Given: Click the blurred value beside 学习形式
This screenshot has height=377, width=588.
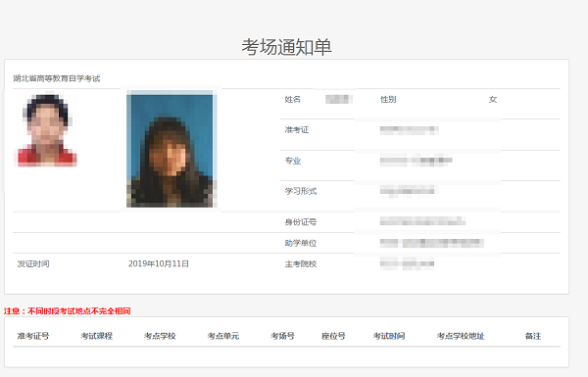Looking at the screenshot, I should (x=408, y=191).
